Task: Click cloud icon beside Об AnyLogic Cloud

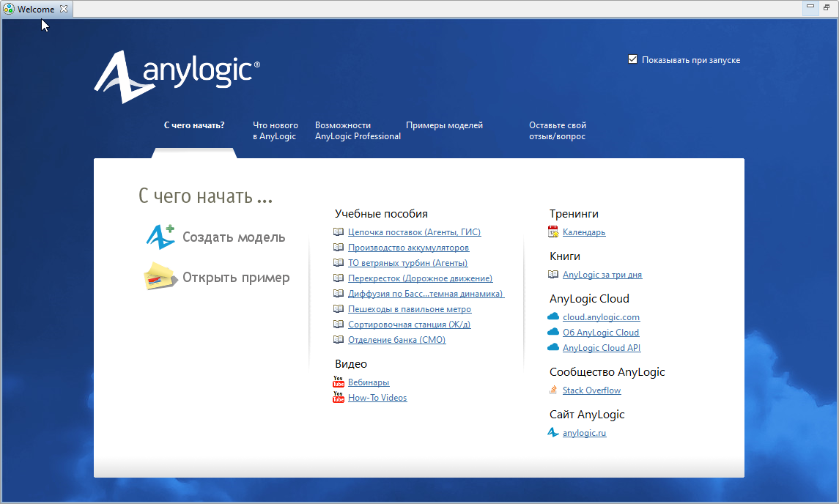Action: [x=552, y=333]
